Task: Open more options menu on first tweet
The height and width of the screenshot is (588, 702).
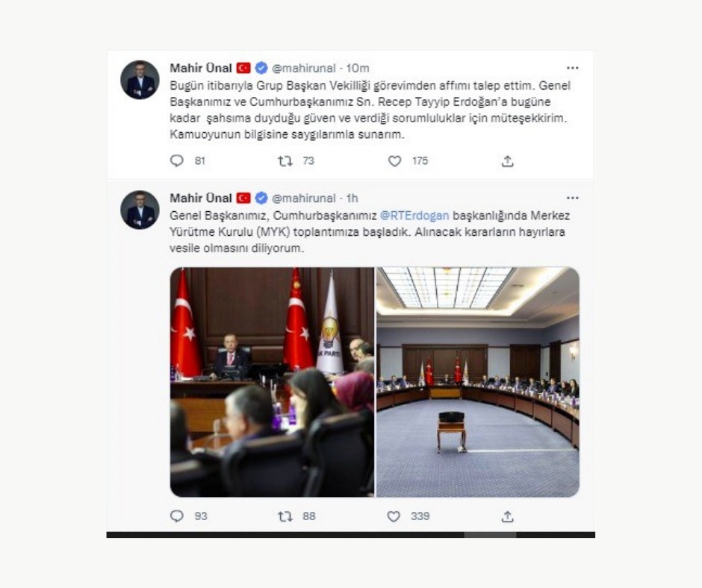Action: (573, 68)
